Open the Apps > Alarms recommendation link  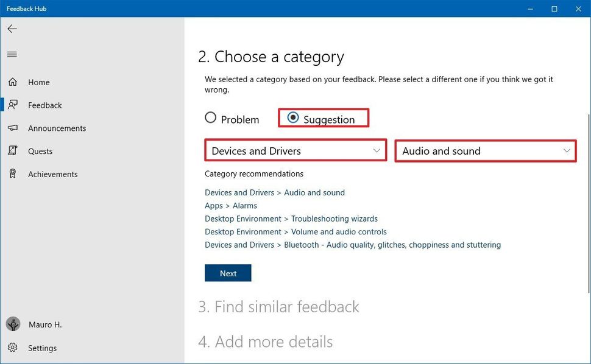[231, 205]
